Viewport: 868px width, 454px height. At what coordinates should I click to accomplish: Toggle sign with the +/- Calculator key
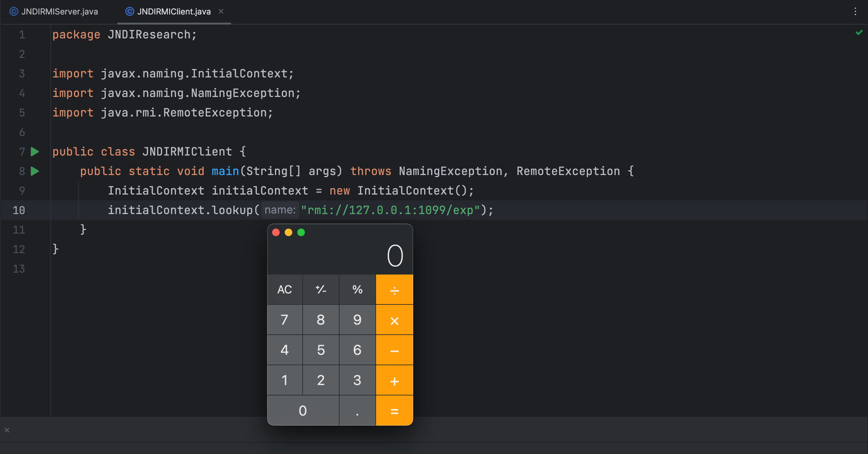click(x=321, y=289)
